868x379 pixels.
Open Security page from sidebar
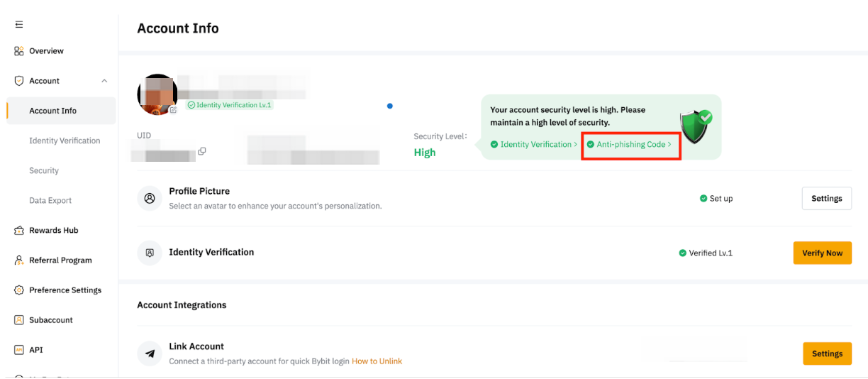pos(44,170)
